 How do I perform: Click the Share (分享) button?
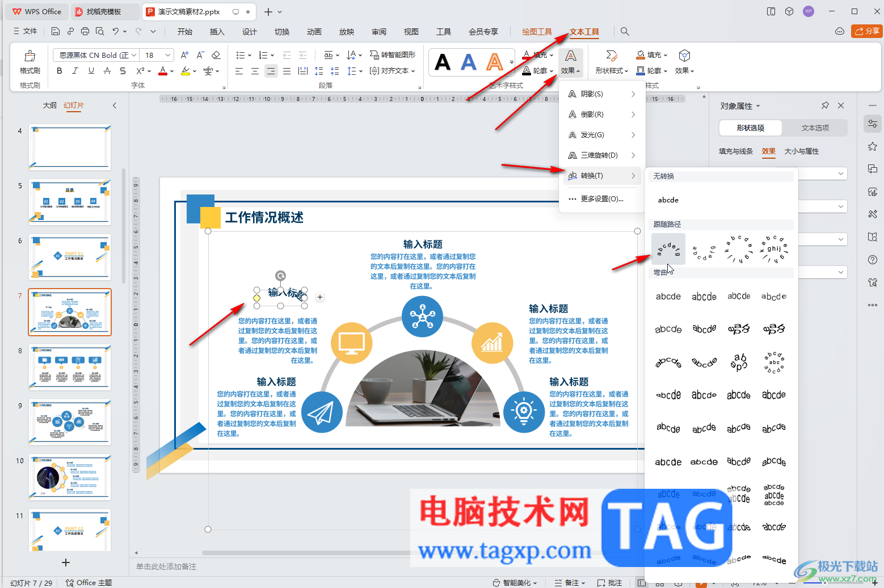(x=867, y=31)
